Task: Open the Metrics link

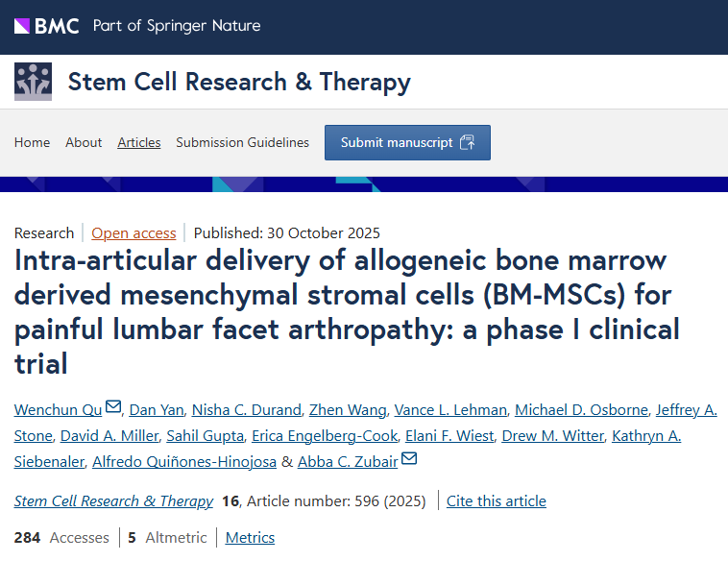Action: click(250, 538)
